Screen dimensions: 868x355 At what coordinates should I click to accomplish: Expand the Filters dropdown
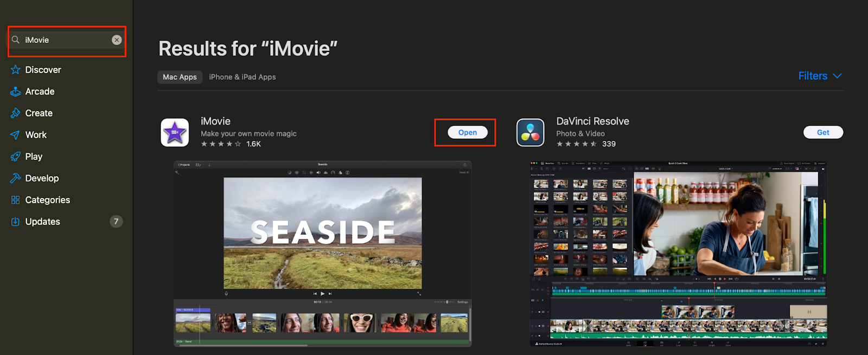[x=820, y=76]
